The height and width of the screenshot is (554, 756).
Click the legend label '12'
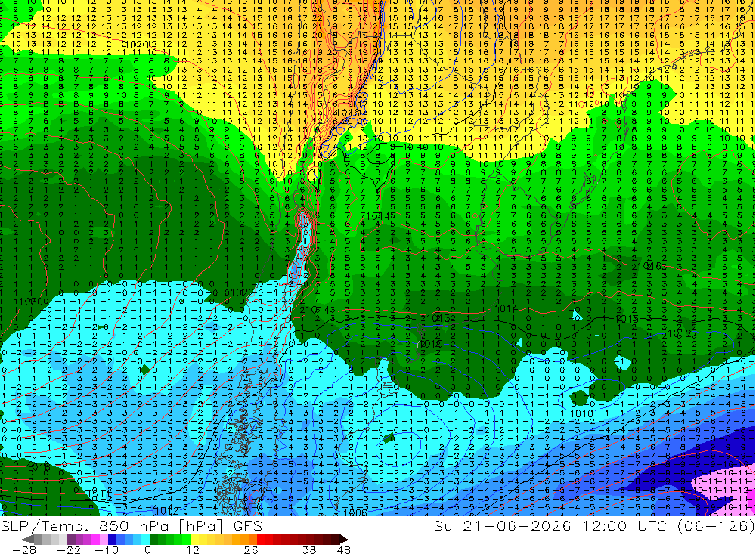(x=193, y=549)
